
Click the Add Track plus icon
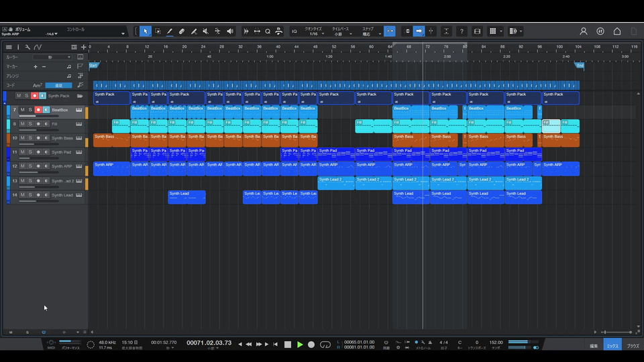84,47
